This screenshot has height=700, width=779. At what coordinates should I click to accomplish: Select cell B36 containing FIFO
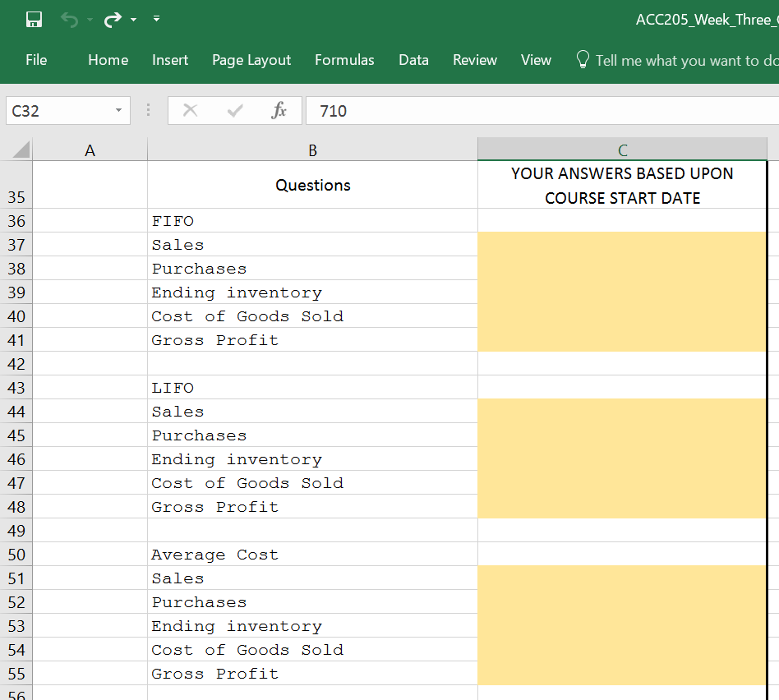pos(312,221)
